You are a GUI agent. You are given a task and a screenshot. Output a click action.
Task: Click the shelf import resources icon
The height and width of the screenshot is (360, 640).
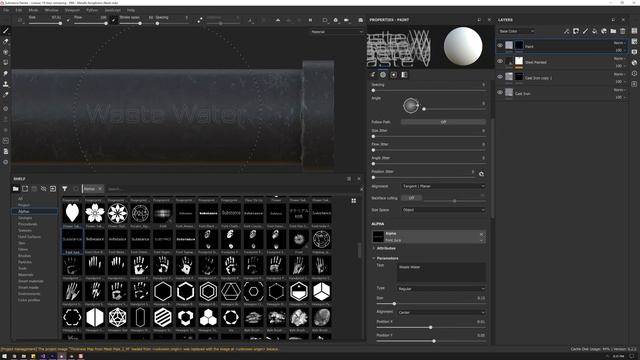pos(53,189)
